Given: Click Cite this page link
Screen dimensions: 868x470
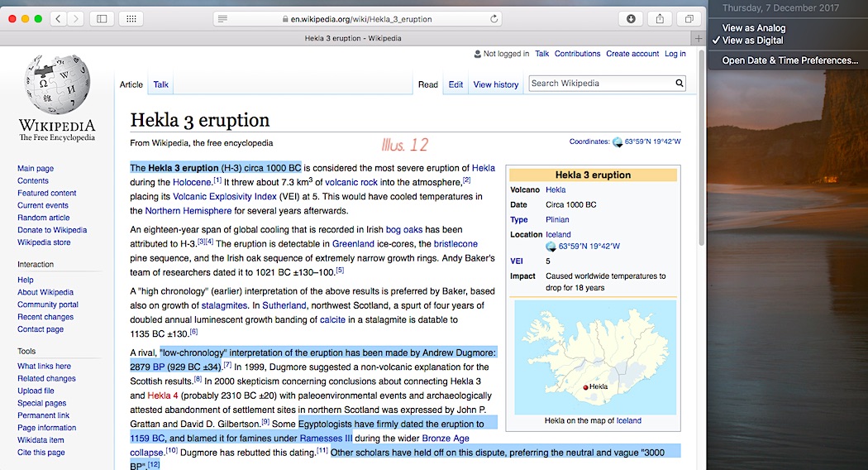Looking at the screenshot, I should [41, 453].
